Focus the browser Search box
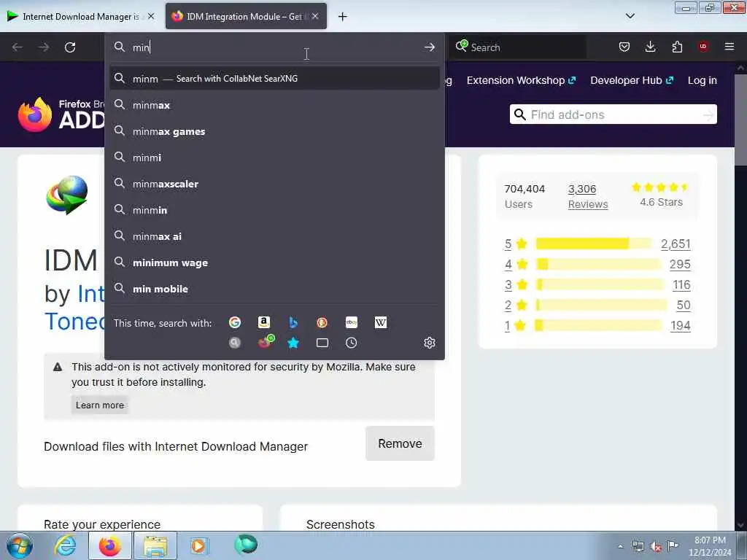Viewport: 747px width, 560px height. coord(519,47)
